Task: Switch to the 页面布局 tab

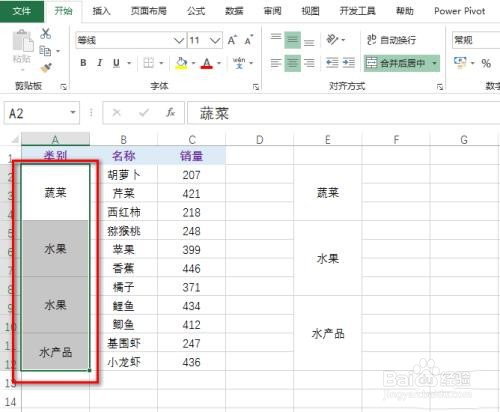Action: (x=149, y=11)
